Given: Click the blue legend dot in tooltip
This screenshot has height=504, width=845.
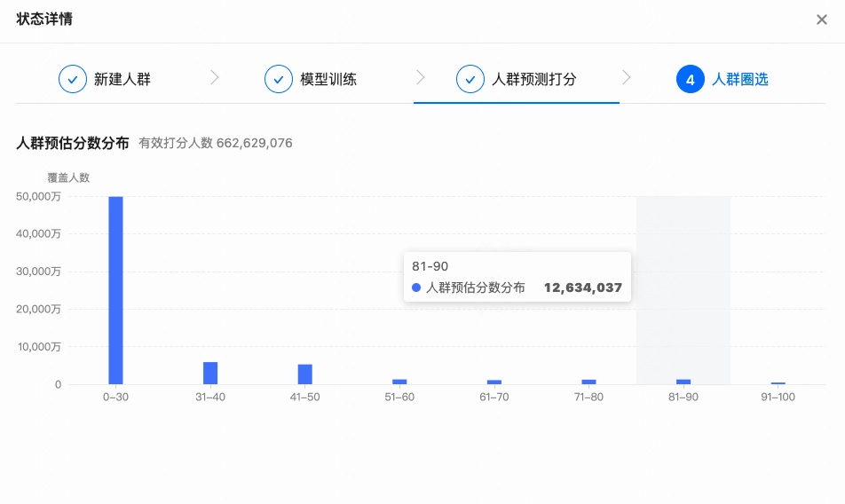Looking at the screenshot, I should [416, 287].
